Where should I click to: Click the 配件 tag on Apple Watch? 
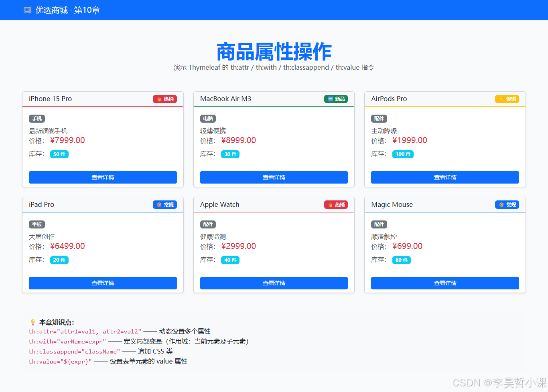pyautogui.click(x=208, y=224)
